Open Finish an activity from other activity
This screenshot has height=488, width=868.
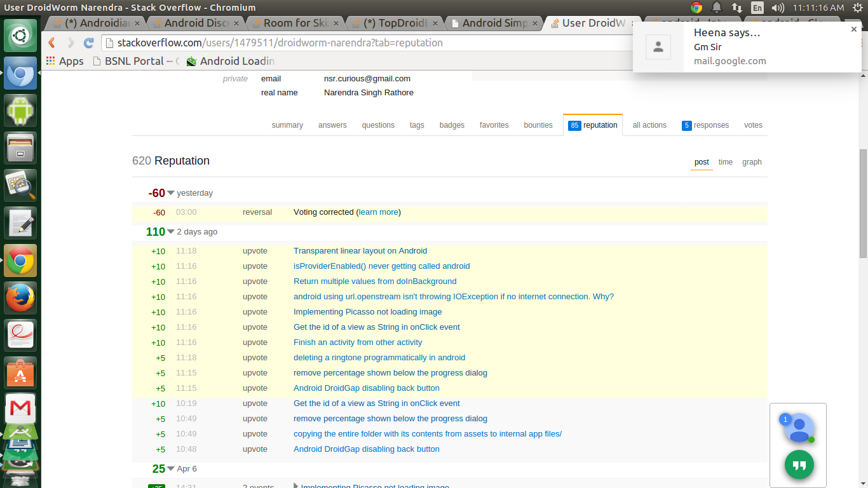[358, 342]
